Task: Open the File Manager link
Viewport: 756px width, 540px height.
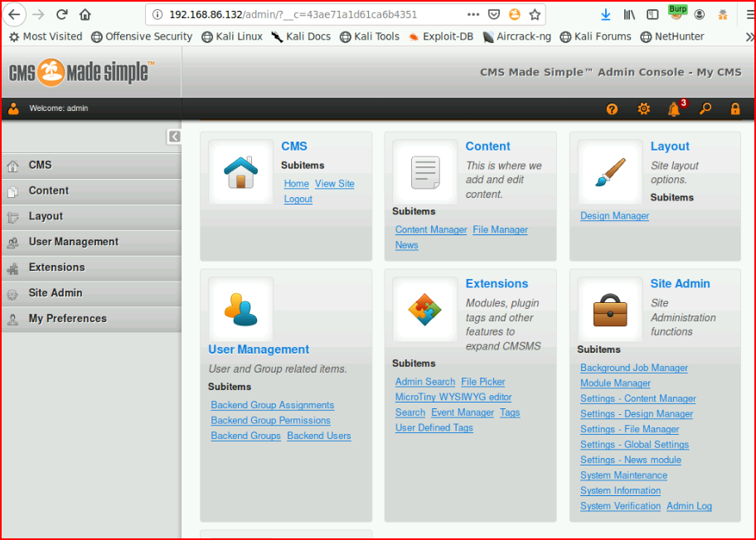Action: click(500, 229)
